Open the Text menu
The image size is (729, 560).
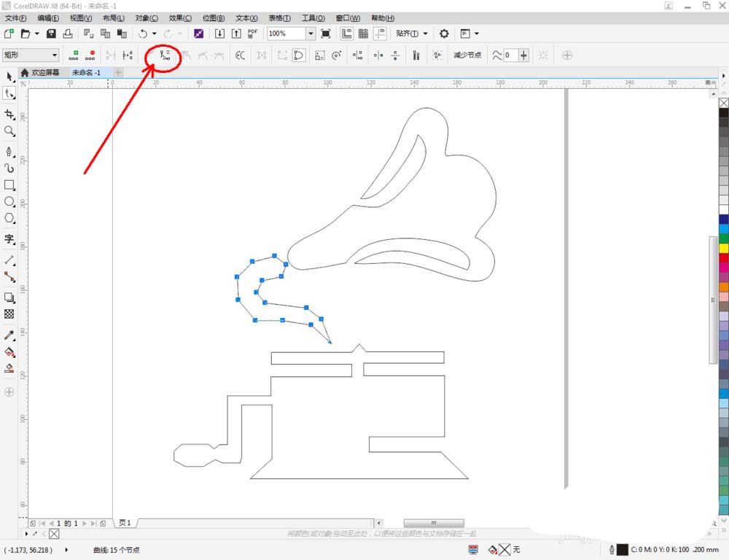click(246, 18)
